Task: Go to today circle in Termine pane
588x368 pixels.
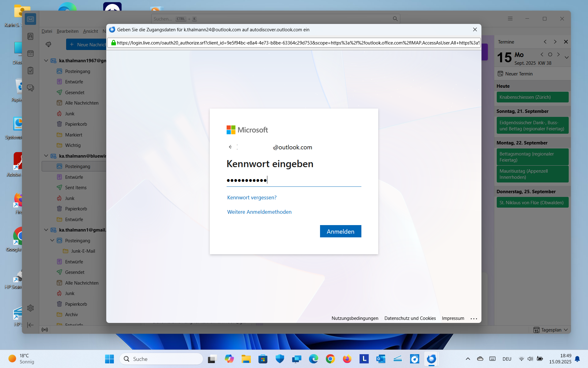Action: 550,55
